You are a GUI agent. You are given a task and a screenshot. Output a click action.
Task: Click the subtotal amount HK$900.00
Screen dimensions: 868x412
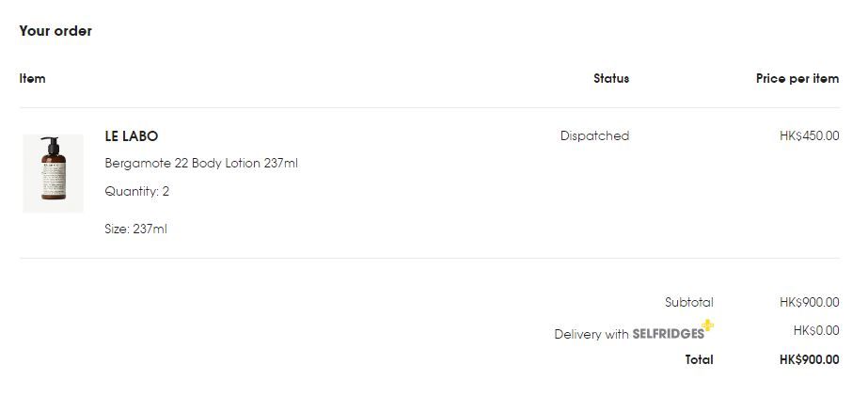pos(809,303)
